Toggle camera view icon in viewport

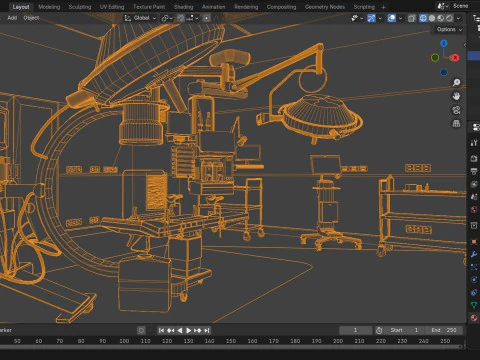[x=456, y=110]
